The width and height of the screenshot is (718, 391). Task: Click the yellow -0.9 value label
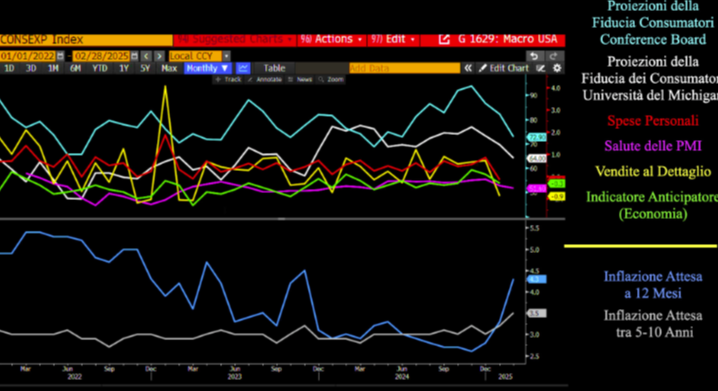click(556, 196)
